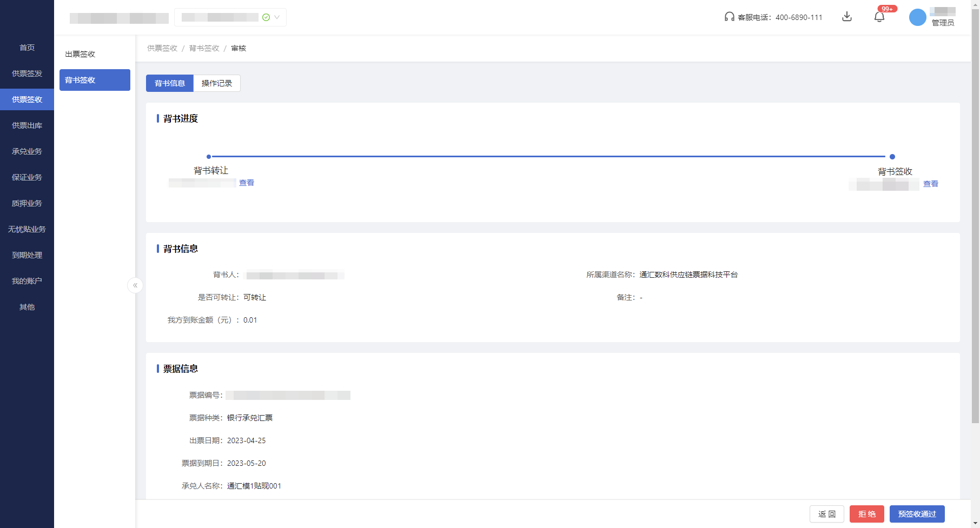Click the 背书签收 progress endpoint dot
The width and height of the screenshot is (980, 528).
tap(892, 157)
